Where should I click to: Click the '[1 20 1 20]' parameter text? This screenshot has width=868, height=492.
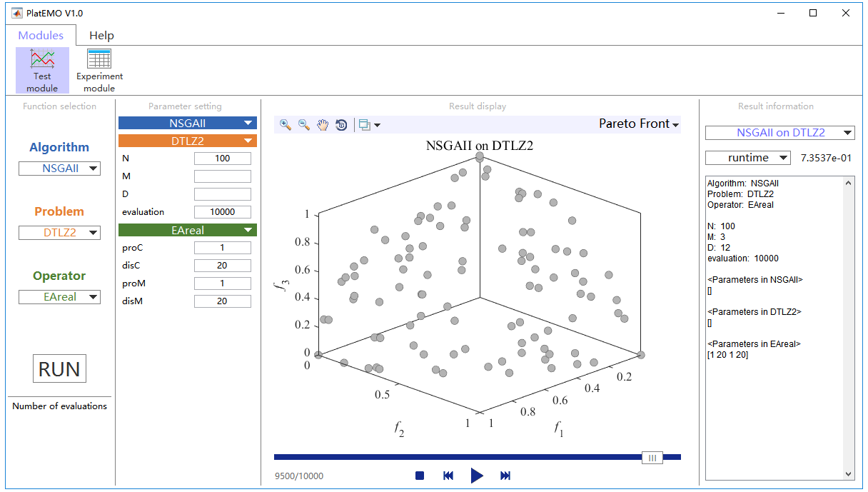727,355
